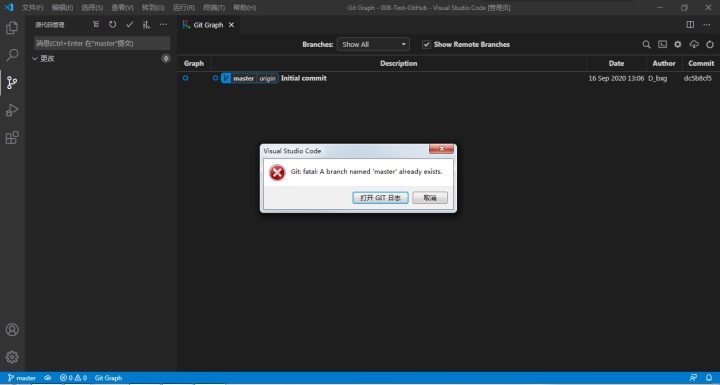This screenshot has height=385, width=720.
Task: Open the Run and Debug view
Action: 12,110
